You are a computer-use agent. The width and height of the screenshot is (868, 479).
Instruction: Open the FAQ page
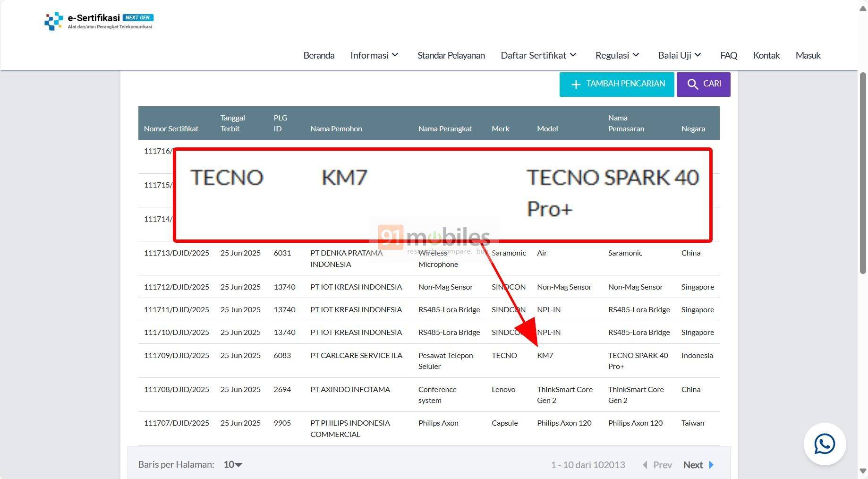[729, 55]
